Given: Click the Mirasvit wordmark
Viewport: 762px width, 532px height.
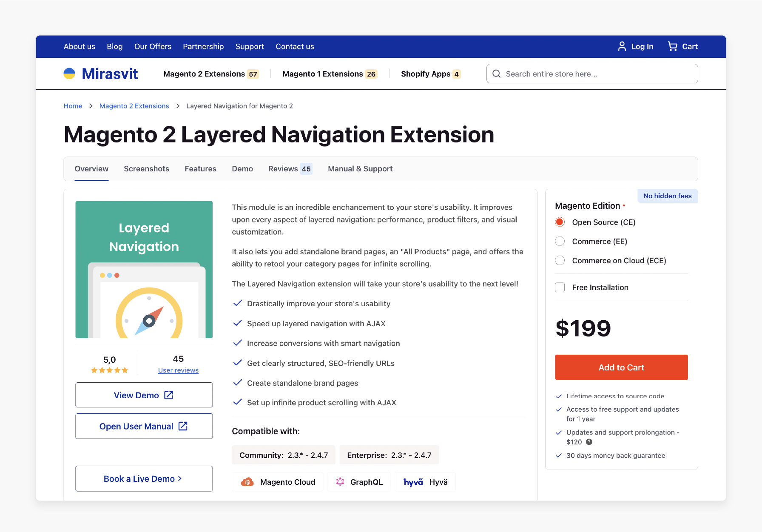Looking at the screenshot, I should tap(110, 74).
